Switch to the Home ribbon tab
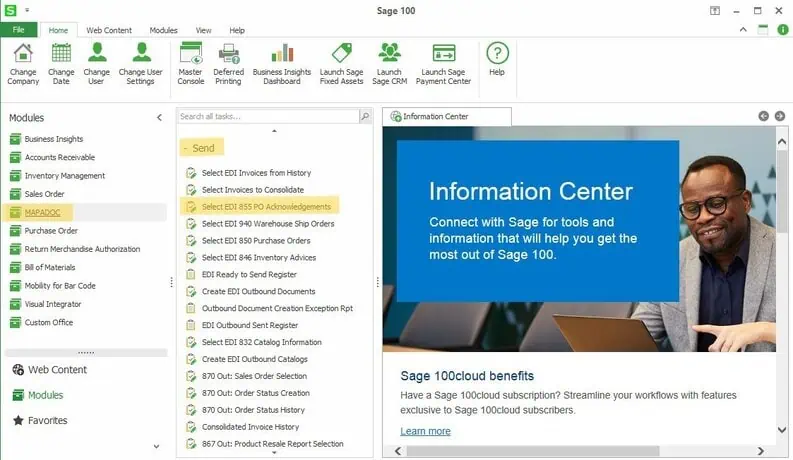The height and width of the screenshot is (460, 793). click(58, 30)
